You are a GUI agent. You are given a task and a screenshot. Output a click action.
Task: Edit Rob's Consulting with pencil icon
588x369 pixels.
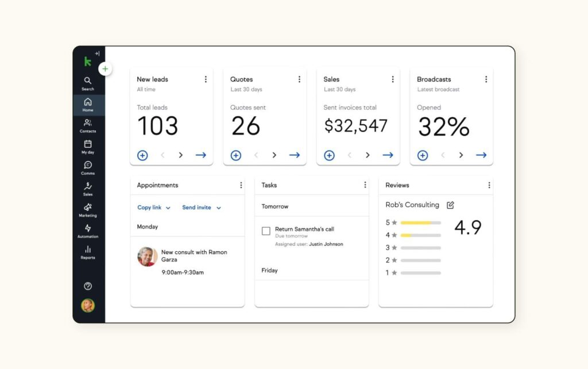click(450, 205)
